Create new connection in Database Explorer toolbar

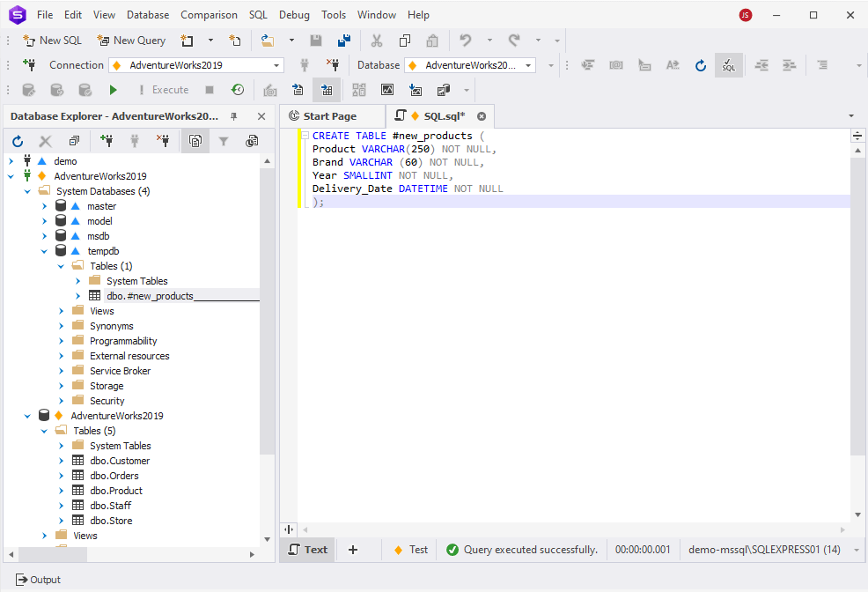(107, 141)
